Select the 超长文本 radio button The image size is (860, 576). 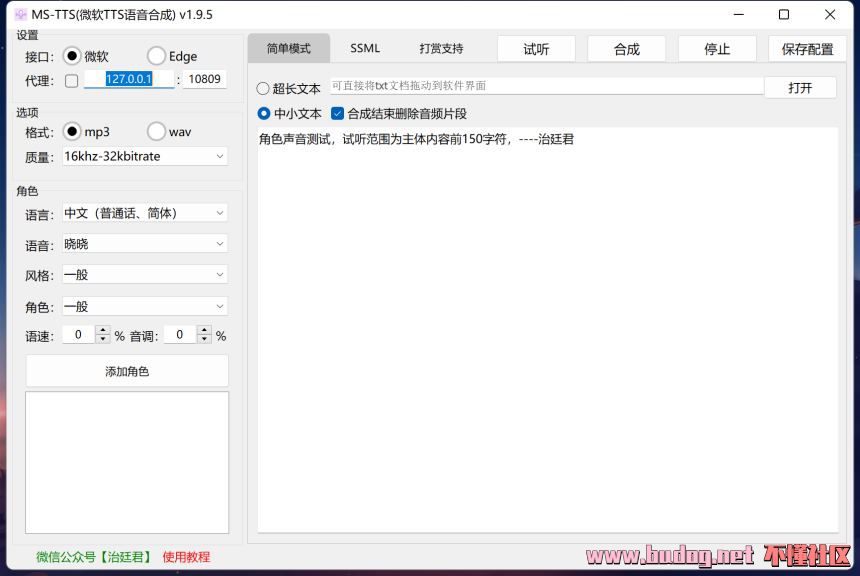263,88
